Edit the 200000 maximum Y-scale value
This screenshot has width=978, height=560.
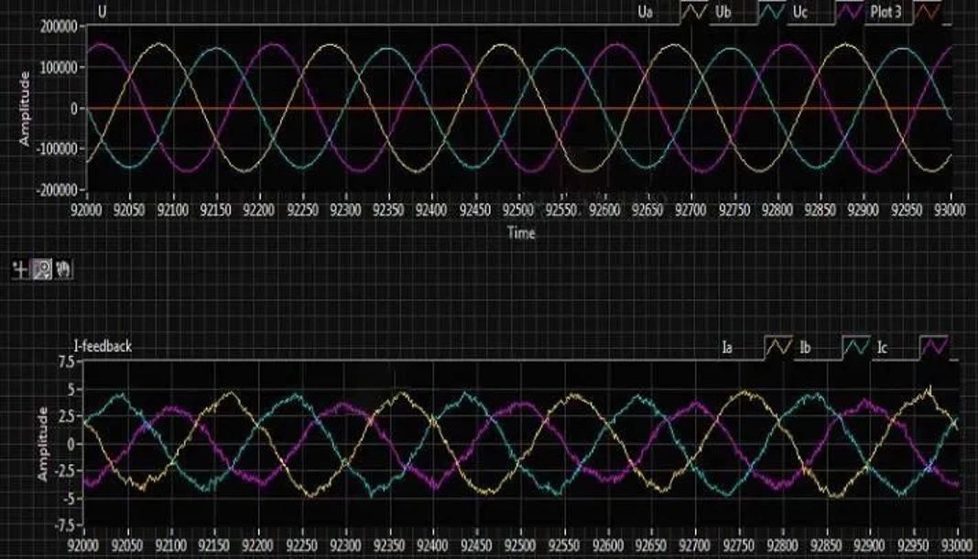59,27
